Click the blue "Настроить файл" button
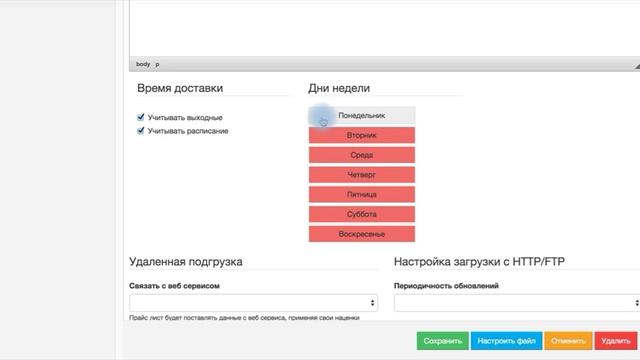Viewport: 640px width, 360px height. point(506,341)
